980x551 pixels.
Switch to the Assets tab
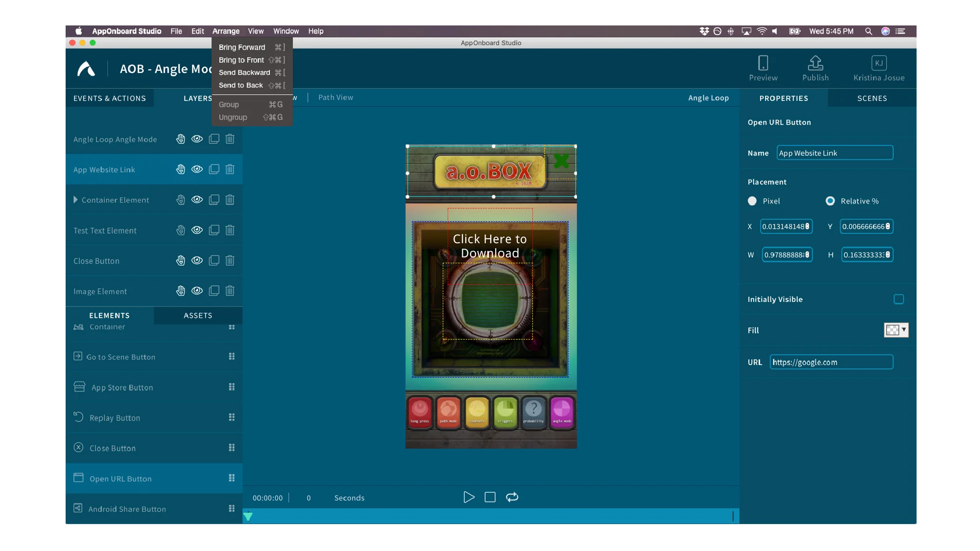pos(198,316)
